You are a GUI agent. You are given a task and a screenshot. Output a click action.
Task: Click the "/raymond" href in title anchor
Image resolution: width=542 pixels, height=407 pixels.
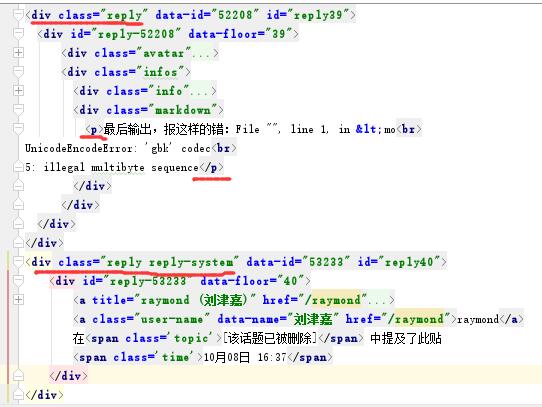[333, 300]
